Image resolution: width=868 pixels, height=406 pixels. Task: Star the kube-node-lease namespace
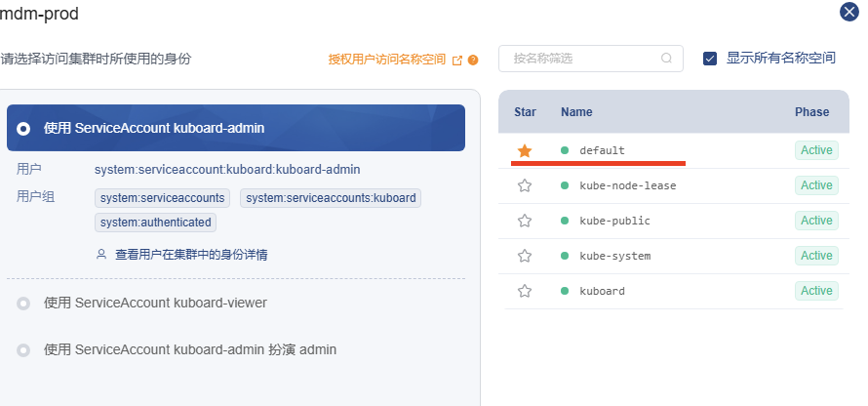pyautogui.click(x=525, y=185)
